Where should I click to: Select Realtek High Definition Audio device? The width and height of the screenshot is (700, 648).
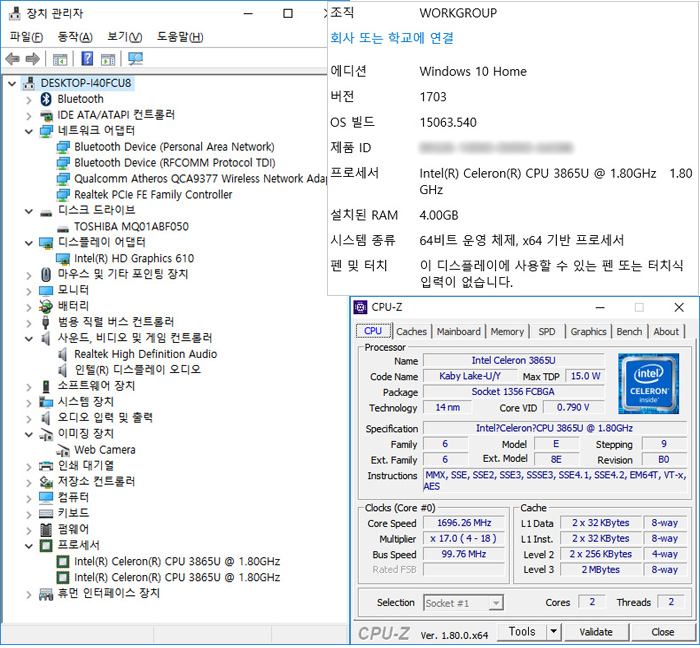146,354
